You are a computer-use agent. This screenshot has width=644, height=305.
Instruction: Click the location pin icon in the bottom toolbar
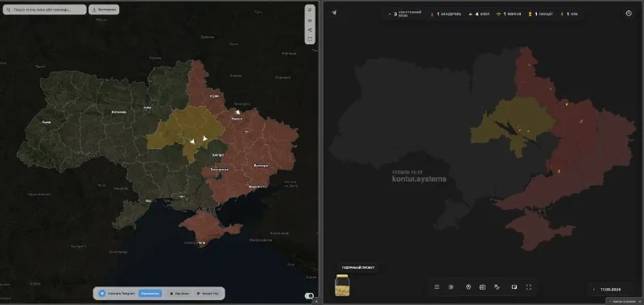pos(469,287)
